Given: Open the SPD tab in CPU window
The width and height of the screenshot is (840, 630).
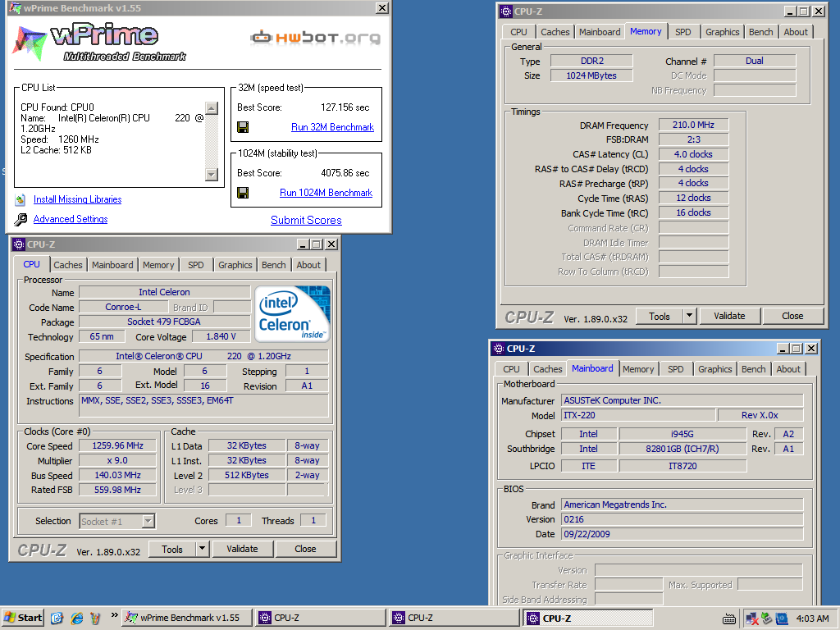Looking at the screenshot, I should [x=195, y=265].
